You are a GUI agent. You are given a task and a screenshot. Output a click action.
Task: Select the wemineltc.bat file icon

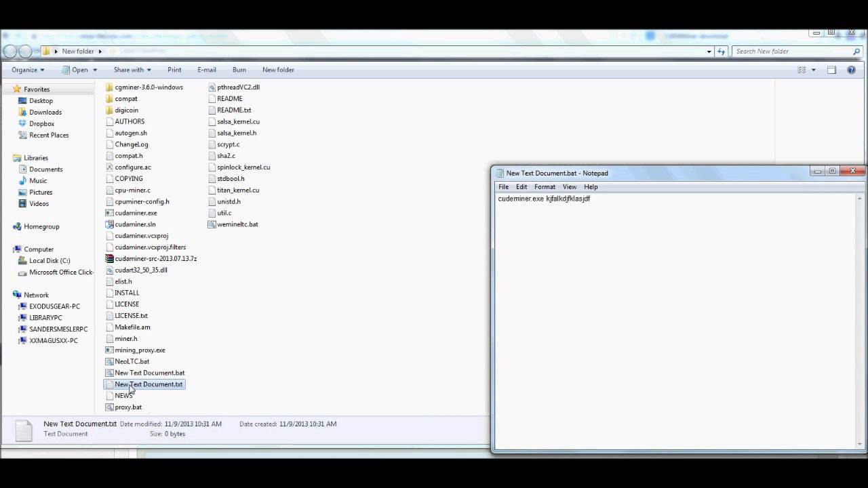click(212, 224)
